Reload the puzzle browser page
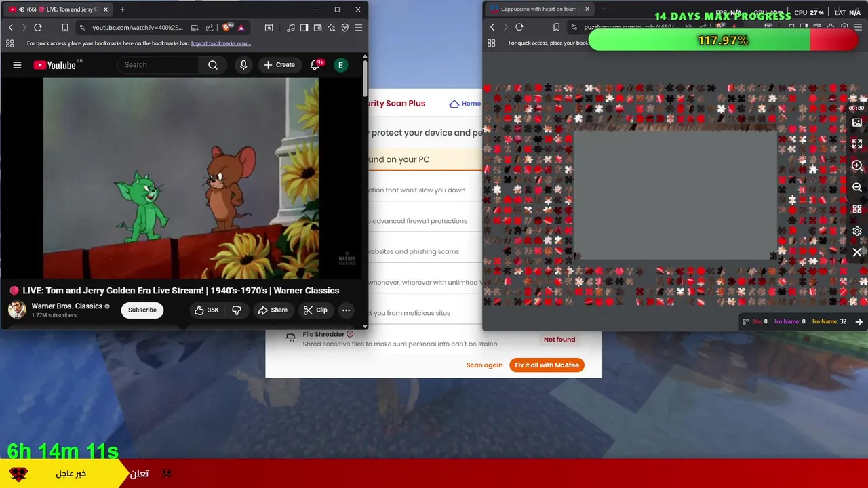Image resolution: width=868 pixels, height=488 pixels. [519, 27]
